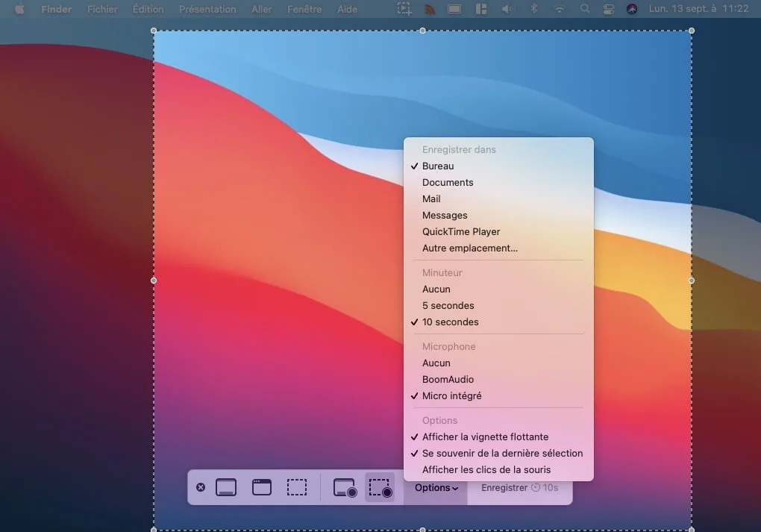The image size is (761, 532).
Task: Toggle Afficher la vignette flottante
Action: pos(498,436)
